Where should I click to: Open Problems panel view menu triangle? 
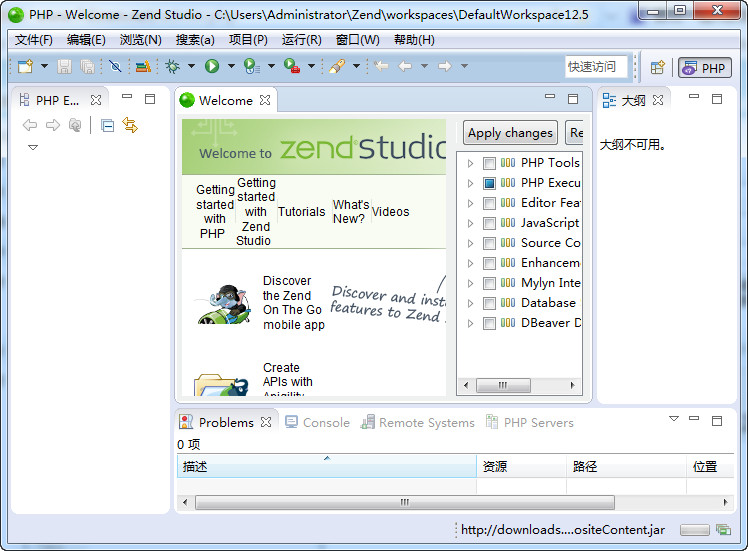[x=674, y=419]
